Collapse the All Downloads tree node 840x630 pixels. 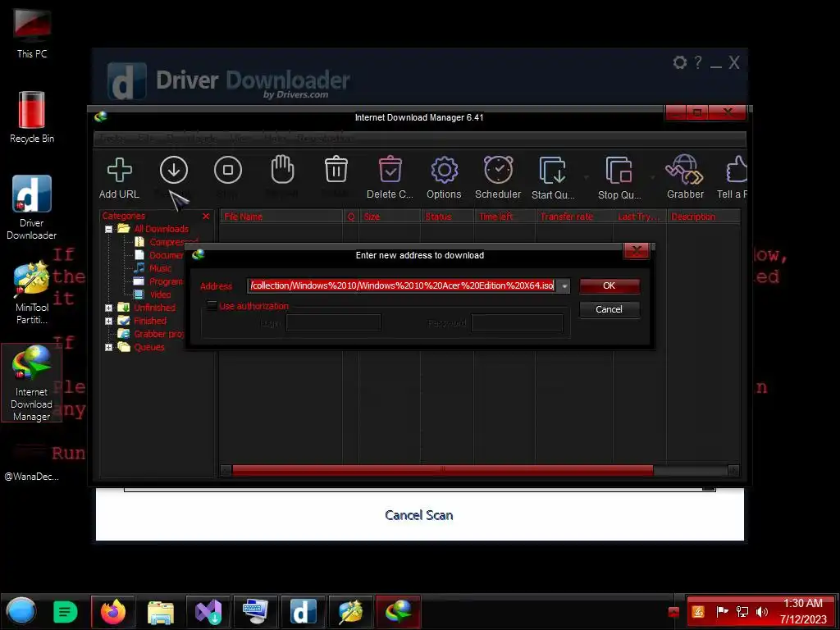pos(109,230)
